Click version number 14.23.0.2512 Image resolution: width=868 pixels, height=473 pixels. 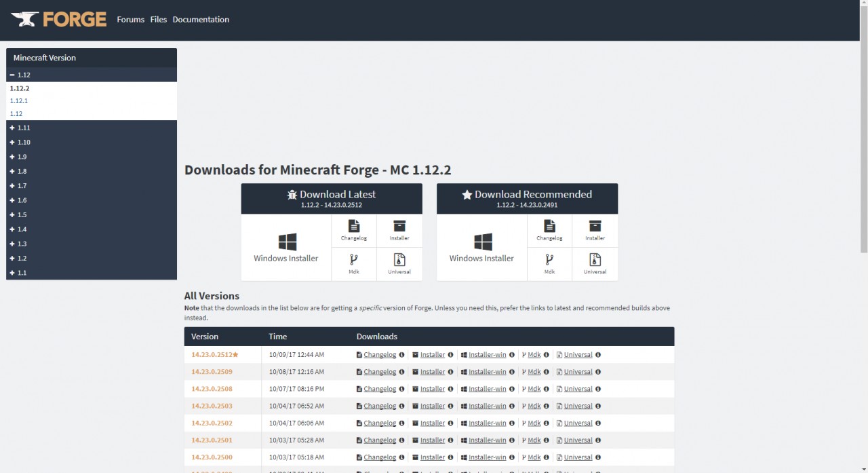(212, 355)
